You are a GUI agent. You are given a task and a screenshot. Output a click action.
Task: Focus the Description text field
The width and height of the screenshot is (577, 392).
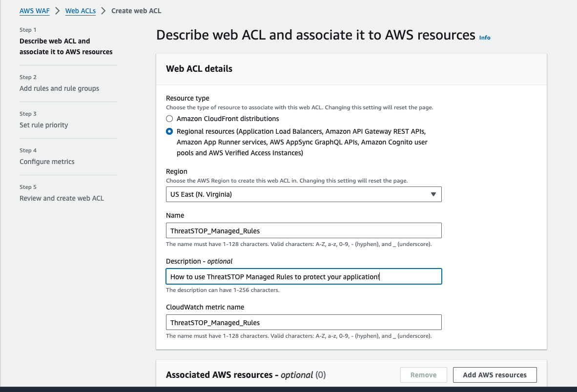pos(303,277)
